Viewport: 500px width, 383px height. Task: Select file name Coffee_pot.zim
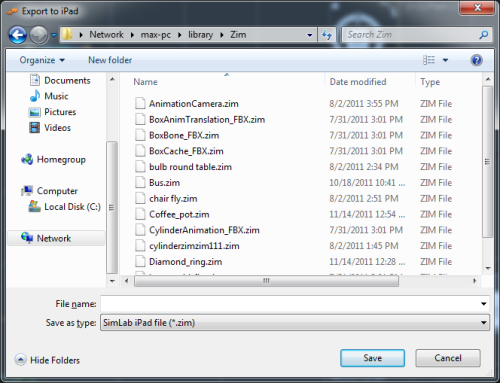coord(179,214)
